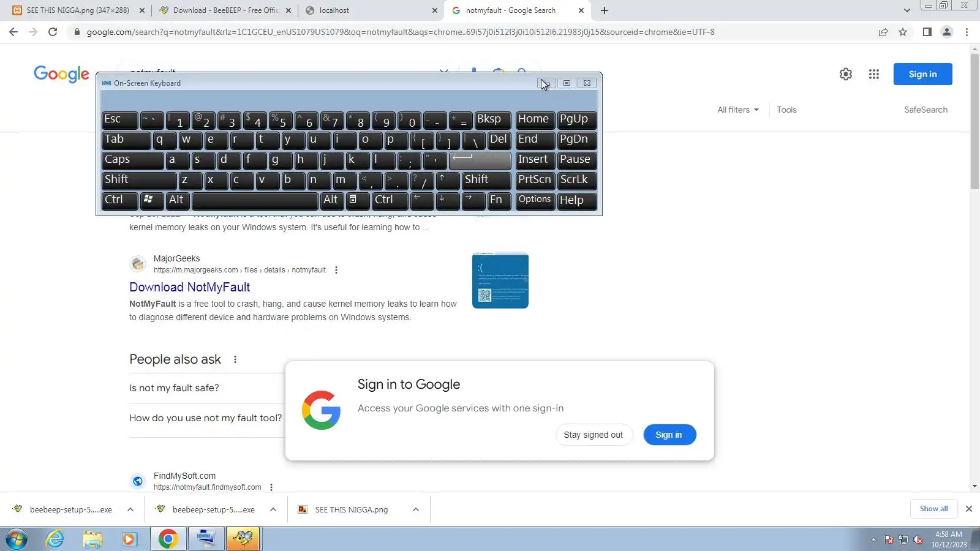This screenshot has height=551, width=980.
Task: Click the Google logo
Action: 61,73
